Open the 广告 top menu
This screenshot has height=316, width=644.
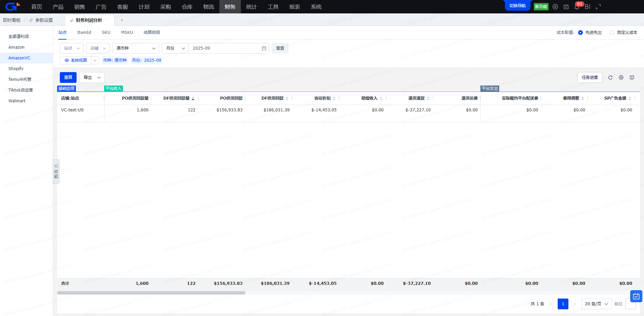(x=101, y=7)
